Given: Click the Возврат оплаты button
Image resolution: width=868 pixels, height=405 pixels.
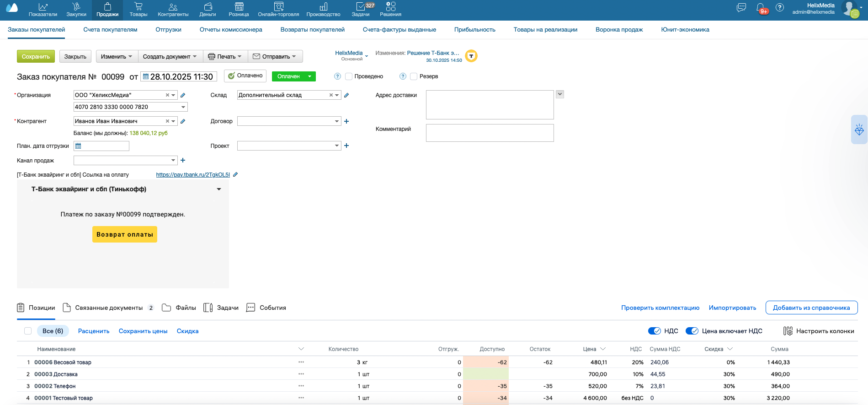Looking at the screenshot, I should [x=124, y=234].
